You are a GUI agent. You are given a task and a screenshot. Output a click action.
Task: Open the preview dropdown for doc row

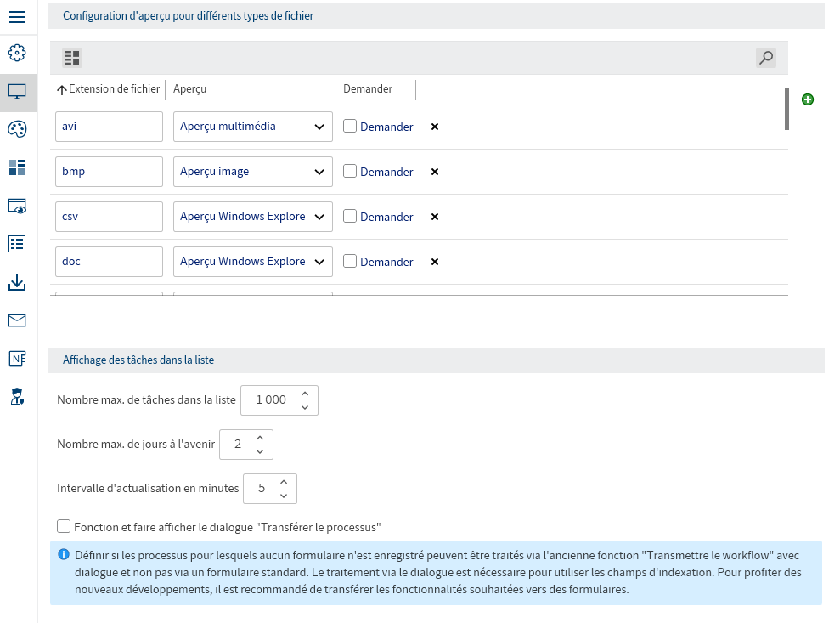coord(252,262)
